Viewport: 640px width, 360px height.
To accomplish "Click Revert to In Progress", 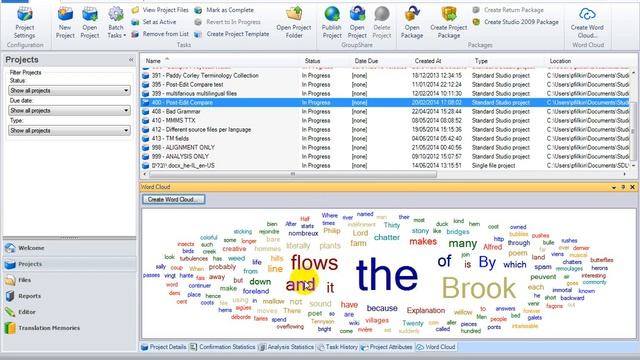I will [227, 22].
